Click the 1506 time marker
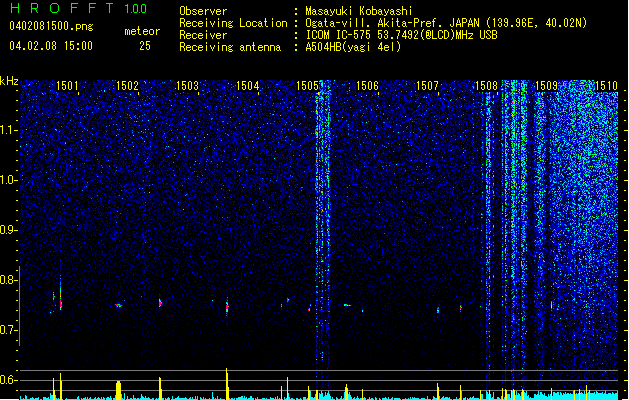The width and height of the screenshot is (629, 400). point(367,86)
